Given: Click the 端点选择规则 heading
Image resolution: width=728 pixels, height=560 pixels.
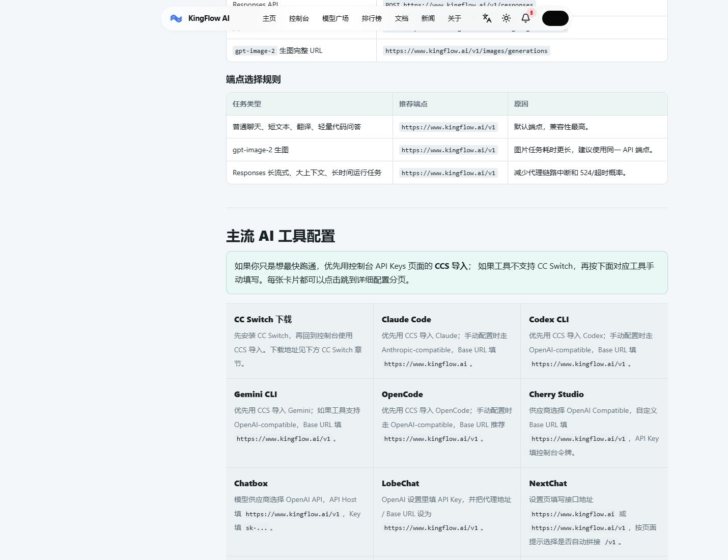Looking at the screenshot, I should point(254,79).
